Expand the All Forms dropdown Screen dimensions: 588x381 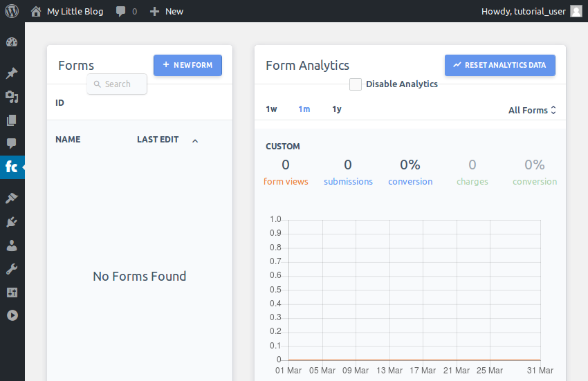click(532, 110)
